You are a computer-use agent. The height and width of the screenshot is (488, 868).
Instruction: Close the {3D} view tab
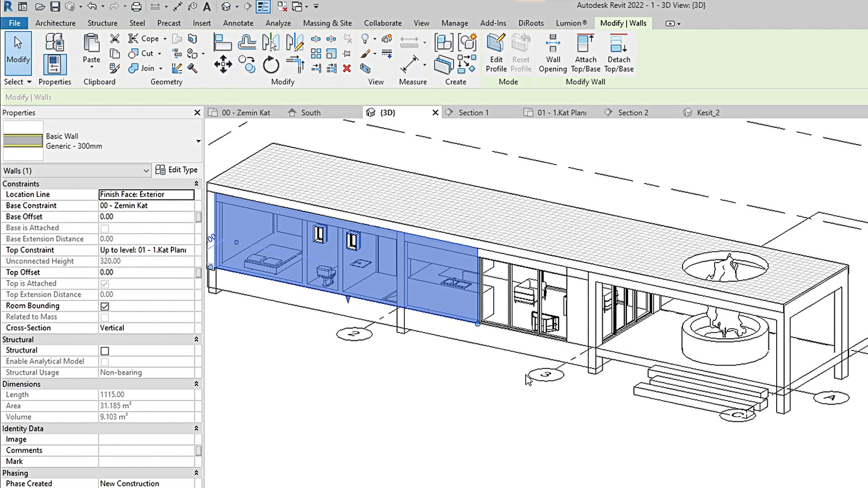pyautogui.click(x=435, y=113)
